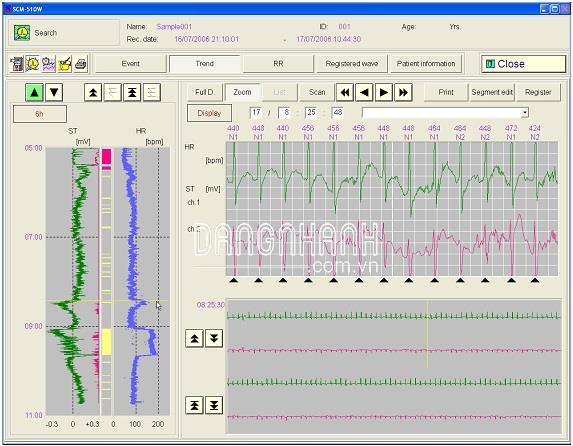Screen dimensions: 573x446
Task: Click the Search clock icon
Action: point(22,33)
